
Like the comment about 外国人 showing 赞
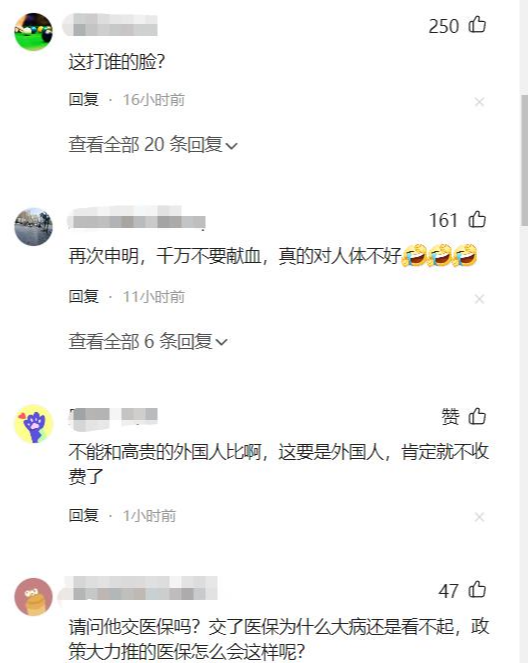pos(477,416)
